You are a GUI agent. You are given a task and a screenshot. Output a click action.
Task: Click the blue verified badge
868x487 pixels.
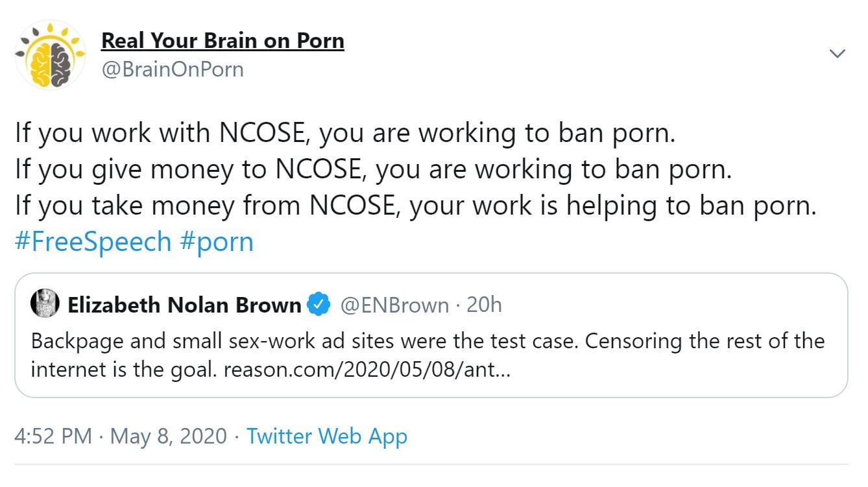(x=319, y=305)
